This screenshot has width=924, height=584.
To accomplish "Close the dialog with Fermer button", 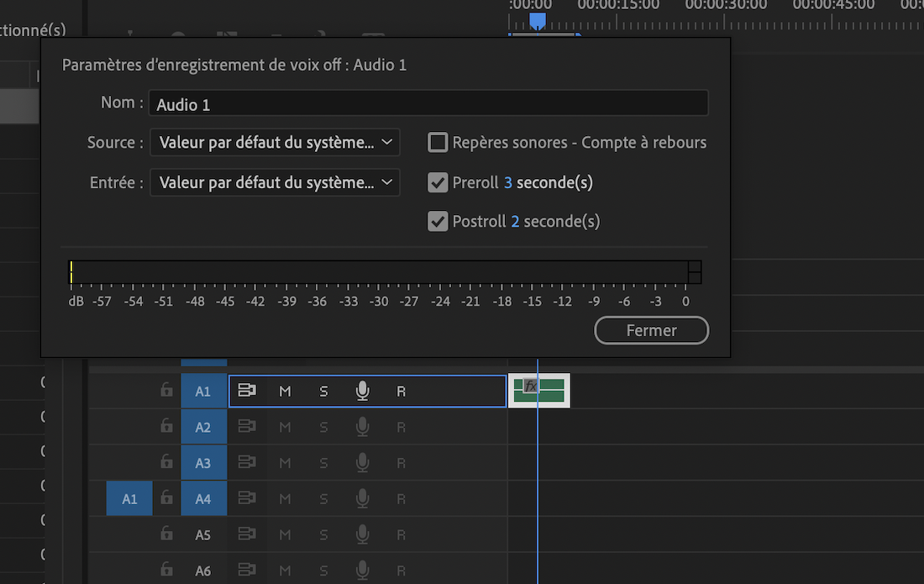I will pyautogui.click(x=651, y=330).
